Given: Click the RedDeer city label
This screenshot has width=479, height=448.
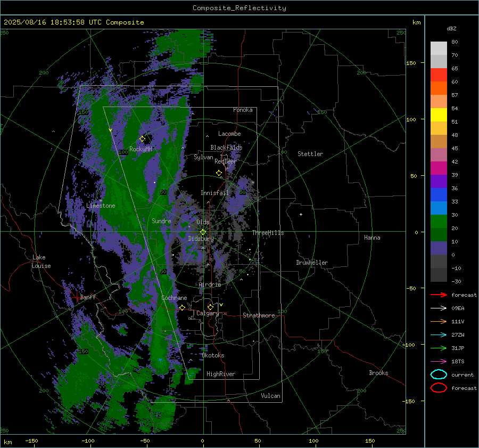Looking at the screenshot, I should [x=226, y=161].
